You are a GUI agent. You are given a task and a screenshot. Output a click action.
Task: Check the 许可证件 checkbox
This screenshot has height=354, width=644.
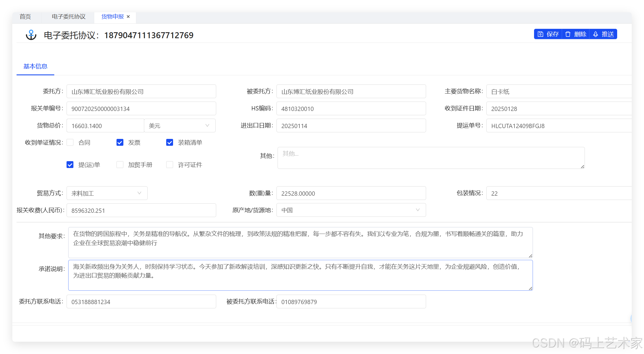pyautogui.click(x=170, y=165)
